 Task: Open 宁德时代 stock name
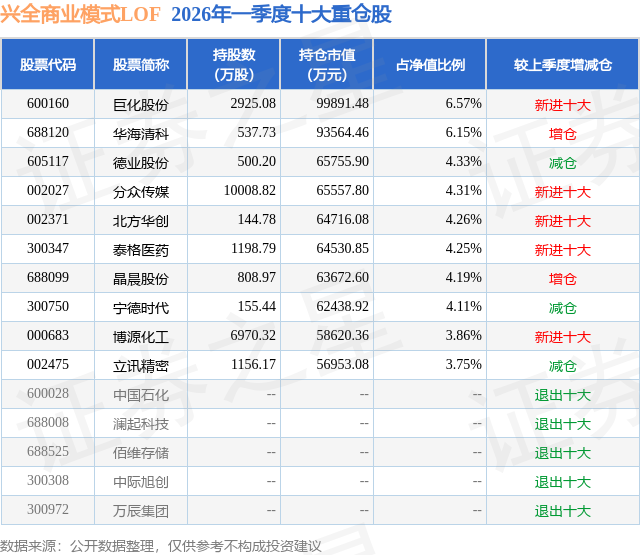coord(141,307)
